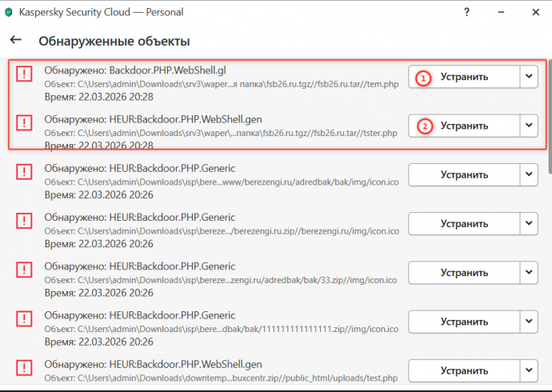Click the vertical scrollbar on the list
Viewport: 552px width, 392px height.
[547, 120]
